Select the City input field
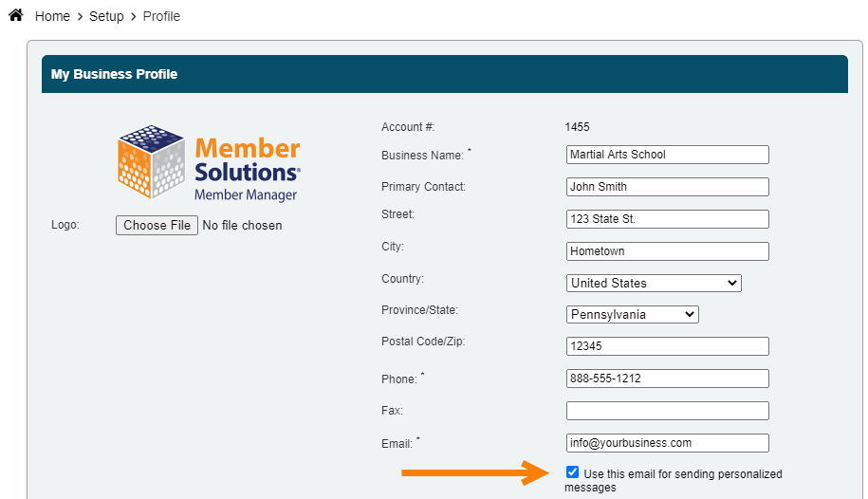Image resolution: width=868 pixels, height=499 pixels. tap(667, 251)
